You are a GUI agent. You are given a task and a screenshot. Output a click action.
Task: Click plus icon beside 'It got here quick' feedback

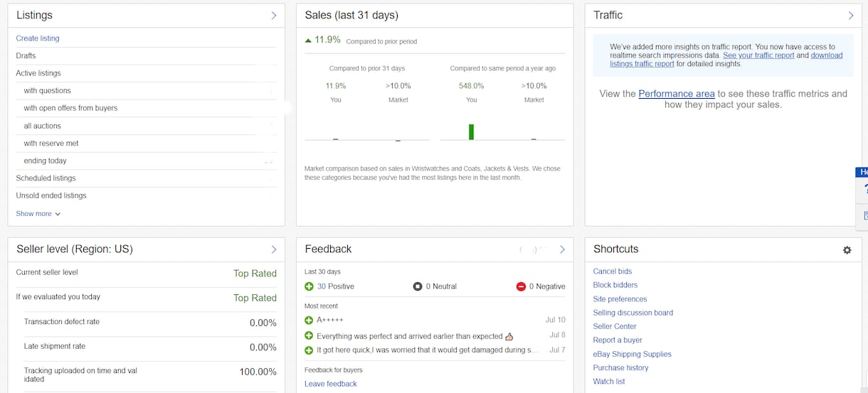pos(309,350)
